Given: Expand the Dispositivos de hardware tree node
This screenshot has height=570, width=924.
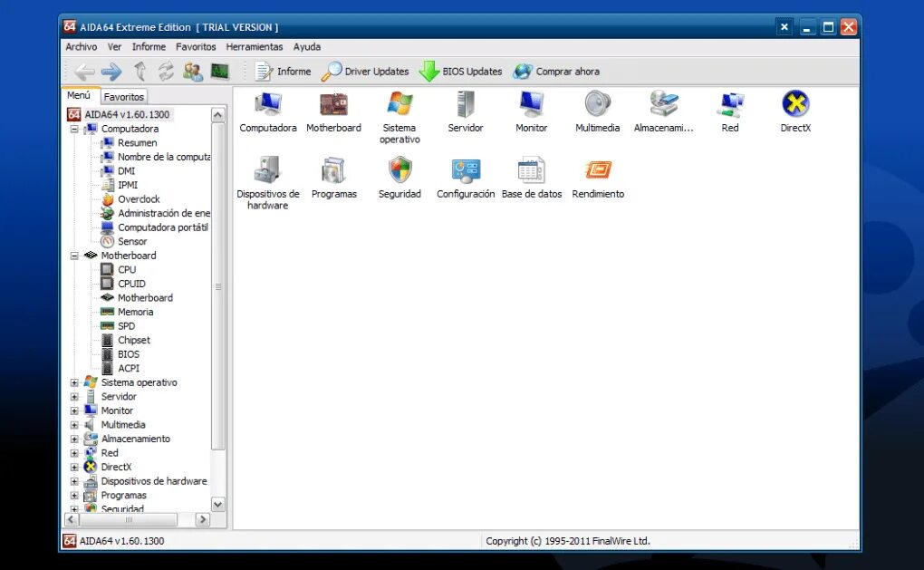Looking at the screenshot, I should click(74, 481).
